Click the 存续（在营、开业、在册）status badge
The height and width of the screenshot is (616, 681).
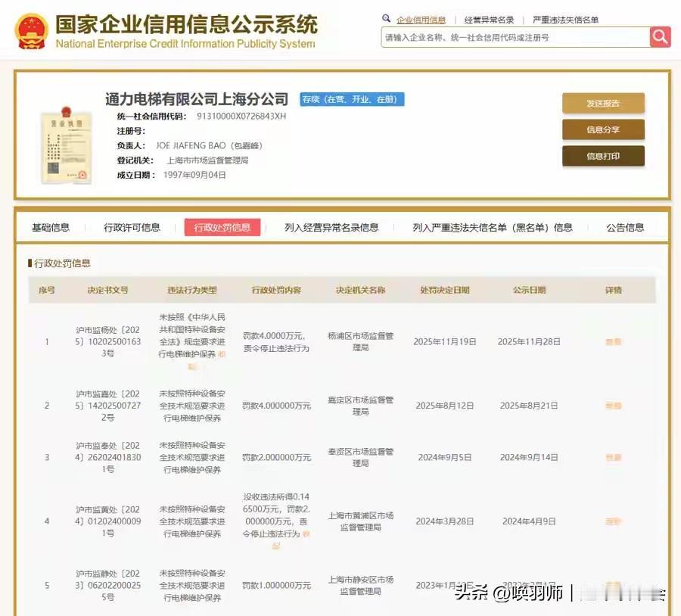point(352,99)
